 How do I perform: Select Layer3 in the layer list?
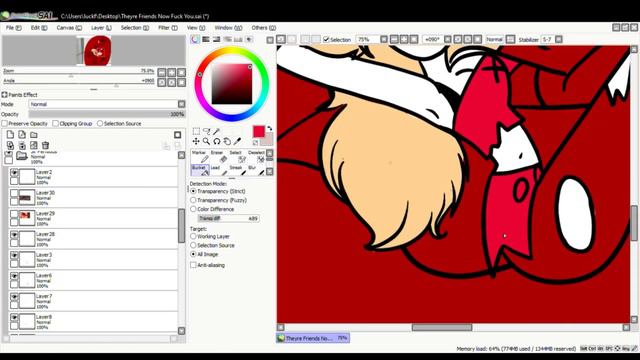pyautogui.click(x=93, y=260)
